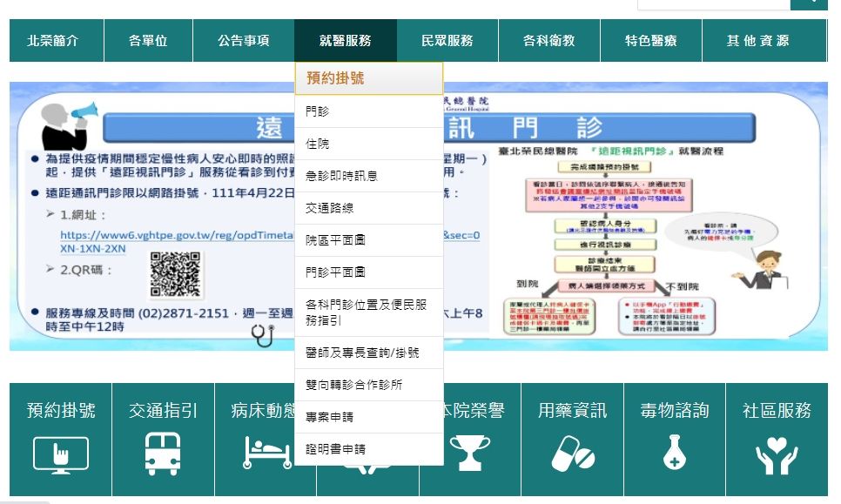
Task: Open the pills icon for 用藥資訊
Action: [572, 453]
